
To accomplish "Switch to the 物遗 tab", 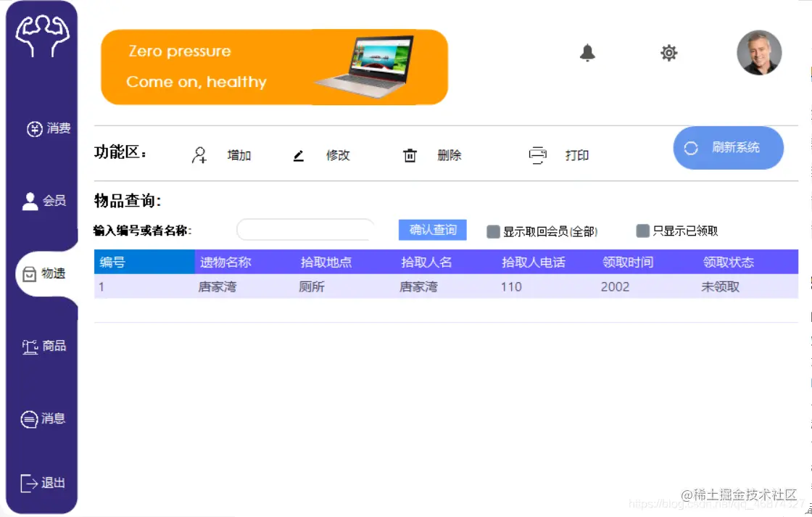I will point(45,274).
